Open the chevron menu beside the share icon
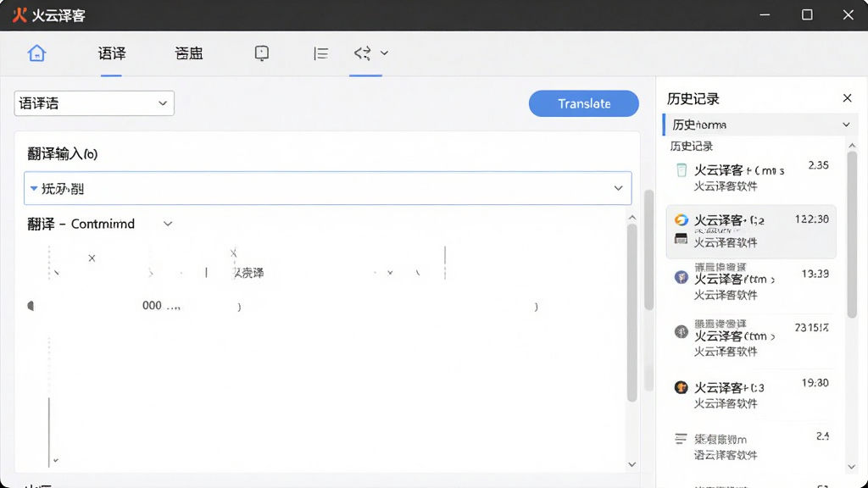 pyautogui.click(x=384, y=53)
